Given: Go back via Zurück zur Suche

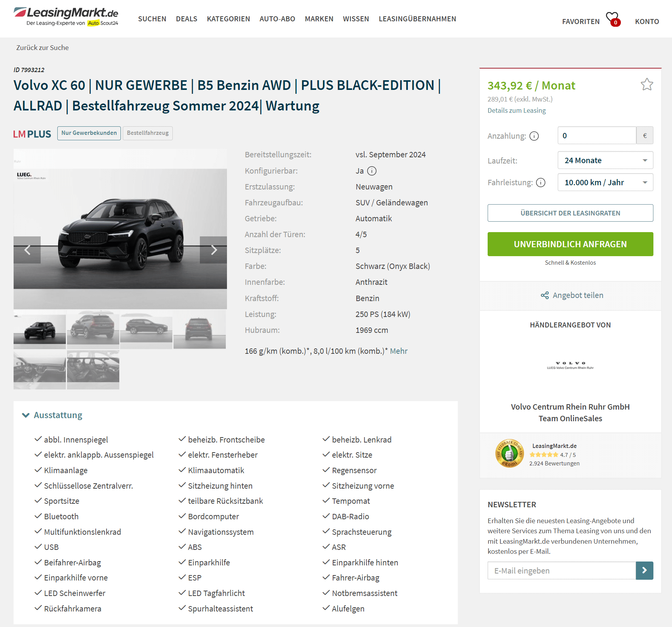Looking at the screenshot, I should pos(43,48).
